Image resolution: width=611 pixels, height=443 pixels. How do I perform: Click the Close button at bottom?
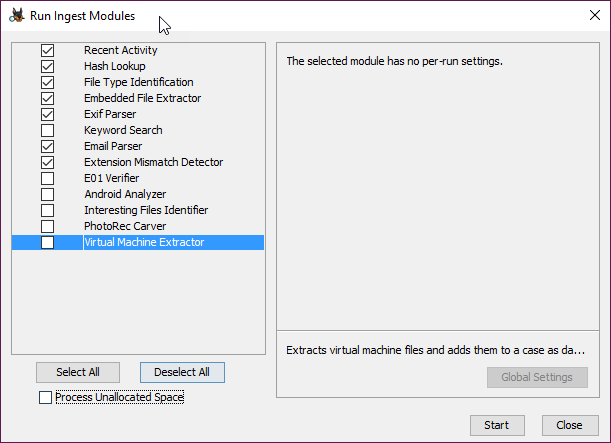pyautogui.click(x=570, y=425)
